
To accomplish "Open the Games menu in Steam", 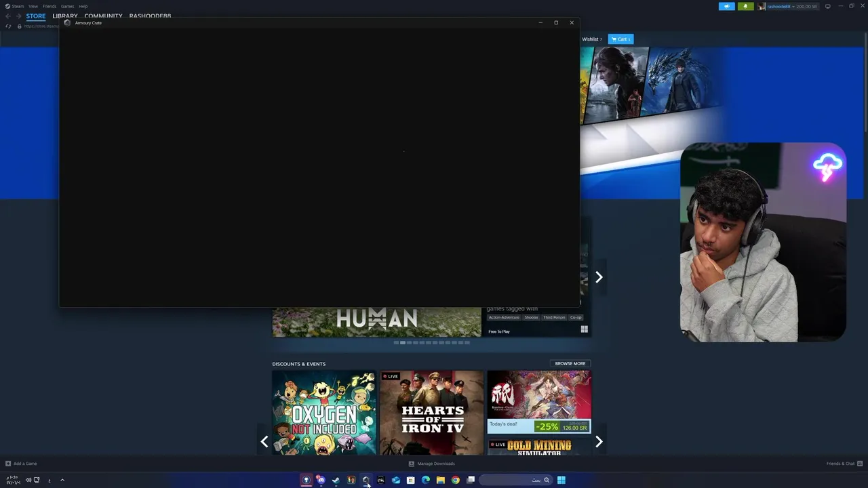I will 67,6.
